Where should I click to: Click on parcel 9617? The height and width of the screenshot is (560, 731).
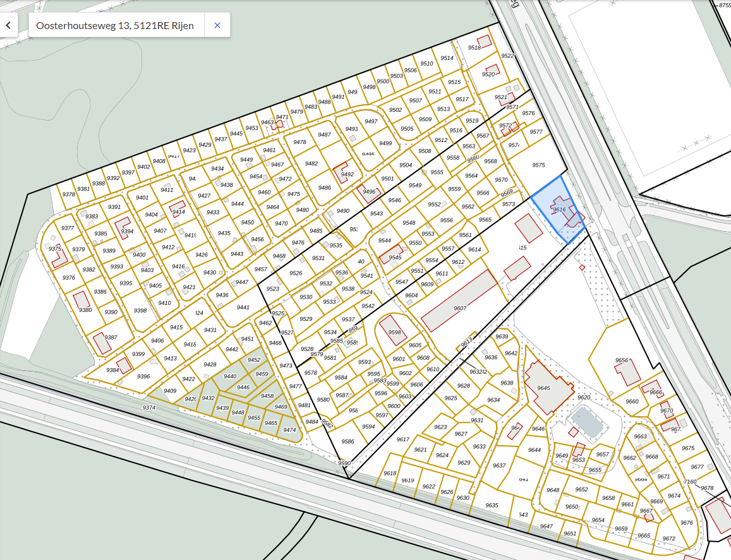[x=402, y=439]
